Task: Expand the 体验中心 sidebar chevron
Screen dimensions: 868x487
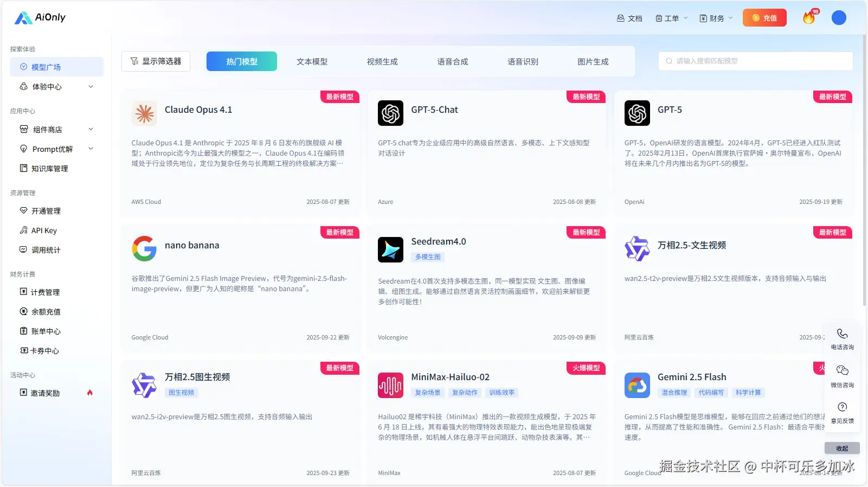Action: (x=91, y=86)
